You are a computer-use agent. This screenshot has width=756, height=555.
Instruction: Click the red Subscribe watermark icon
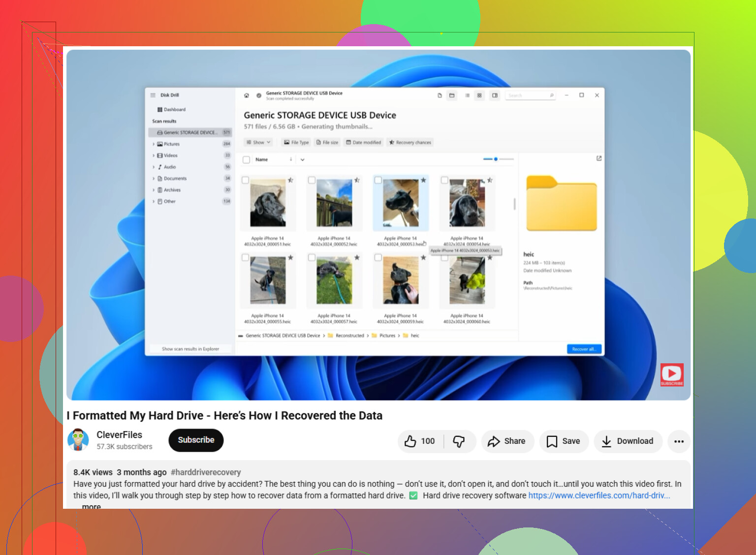click(672, 374)
